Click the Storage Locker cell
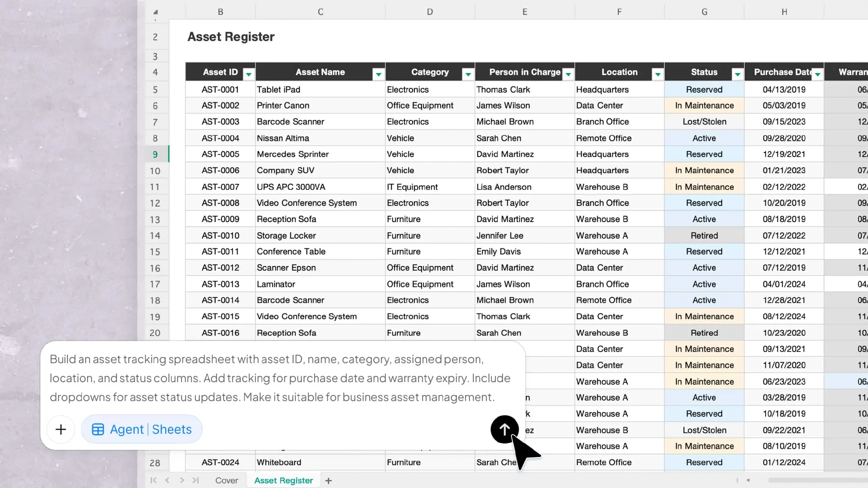The height and width of the screenshot is (488, 868). coord(320,235)
